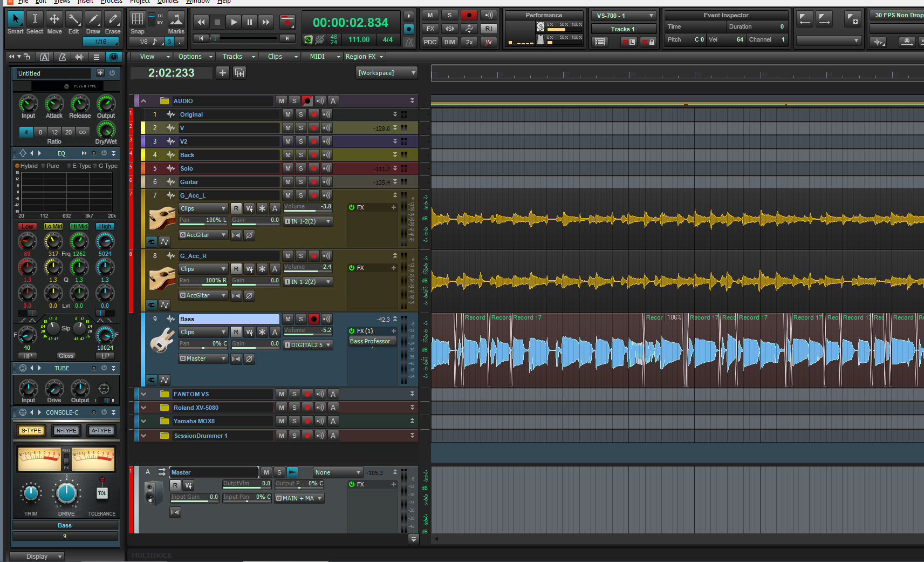Select the Smart tool
The width and height of the screenshot is (924, 562).
tap(16, 20)
